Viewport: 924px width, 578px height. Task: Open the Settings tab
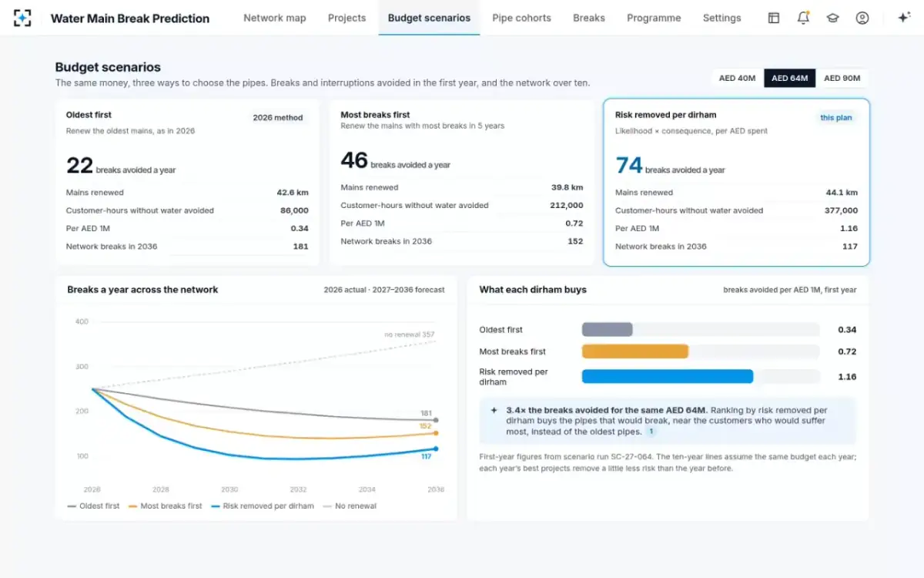pos(722,18)
